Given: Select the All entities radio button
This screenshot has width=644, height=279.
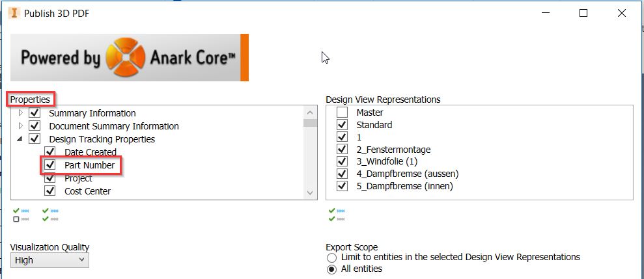Looking at the screenshot, I should [x=331, y=269].
